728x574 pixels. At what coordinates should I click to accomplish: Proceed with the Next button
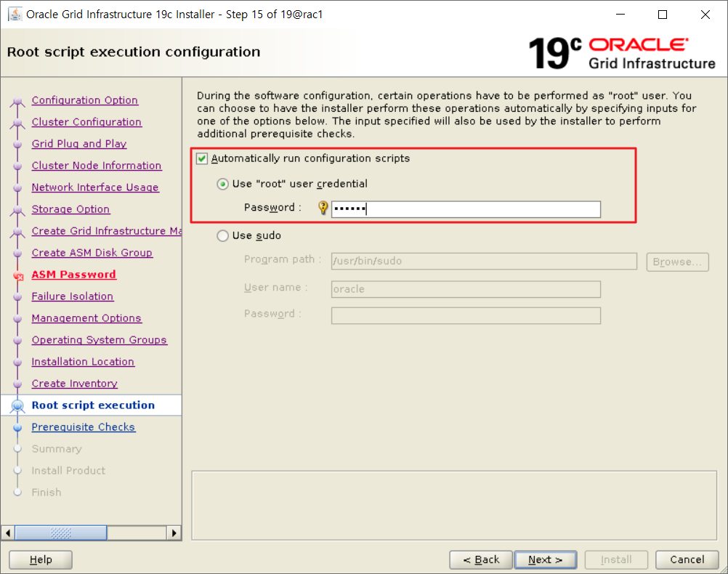point(546,559)
